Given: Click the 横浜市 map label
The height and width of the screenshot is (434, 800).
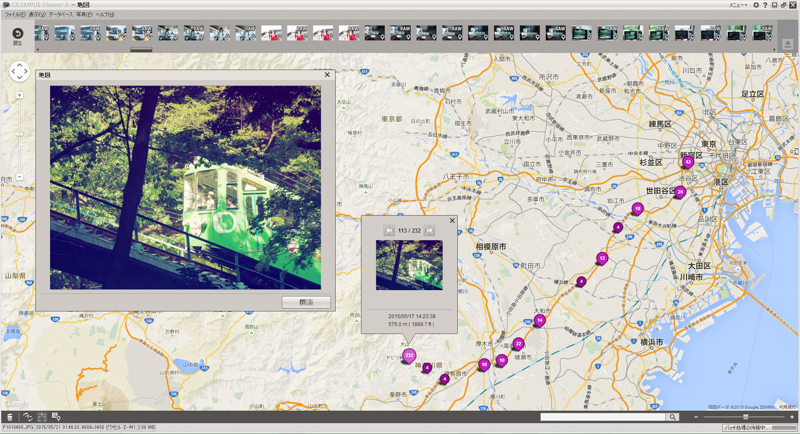Looking at the screenshot, I should point(652,342).
